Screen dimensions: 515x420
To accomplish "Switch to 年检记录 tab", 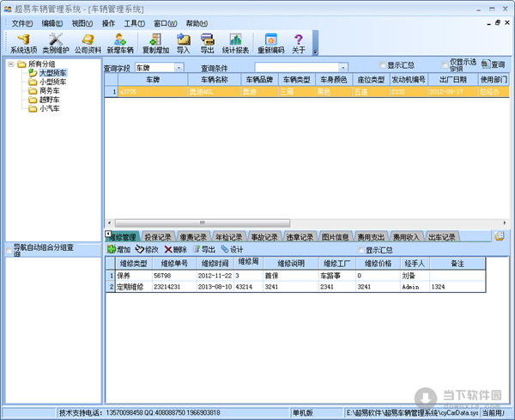I will (228, 237).
